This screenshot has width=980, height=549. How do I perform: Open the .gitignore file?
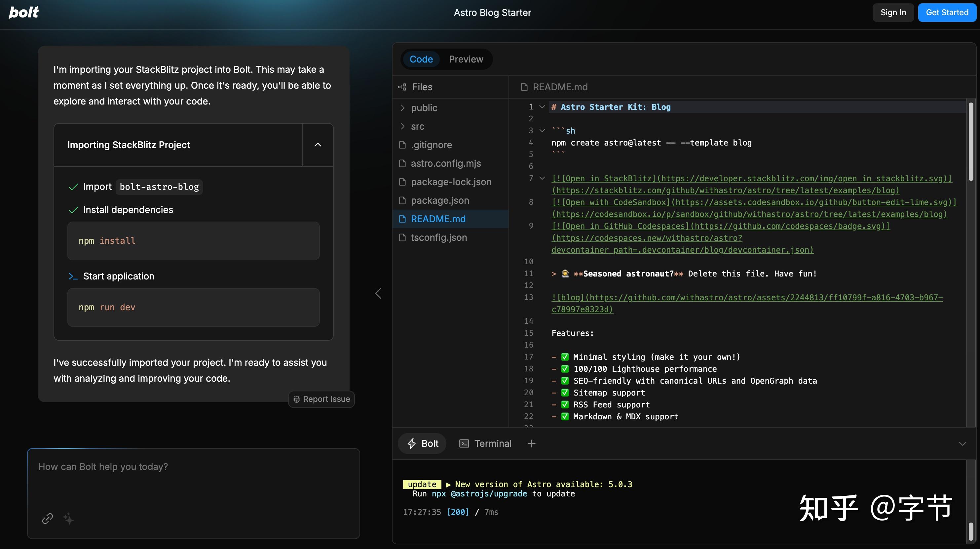point(431,145)
